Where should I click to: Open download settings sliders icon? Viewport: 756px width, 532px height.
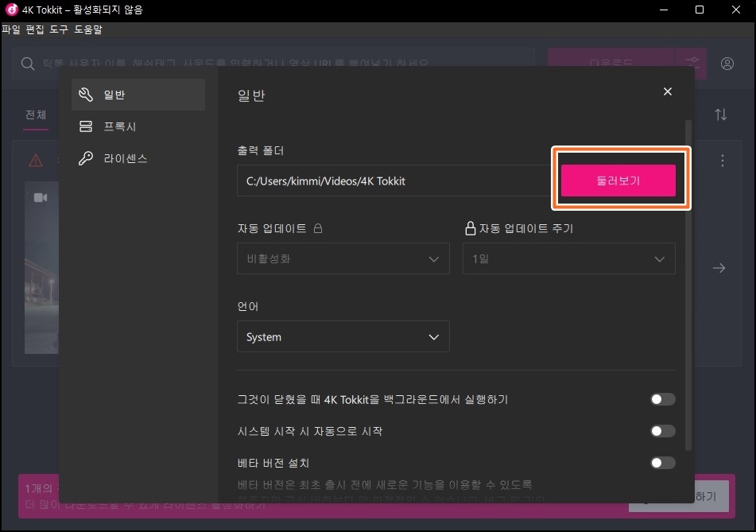point(692,63)
